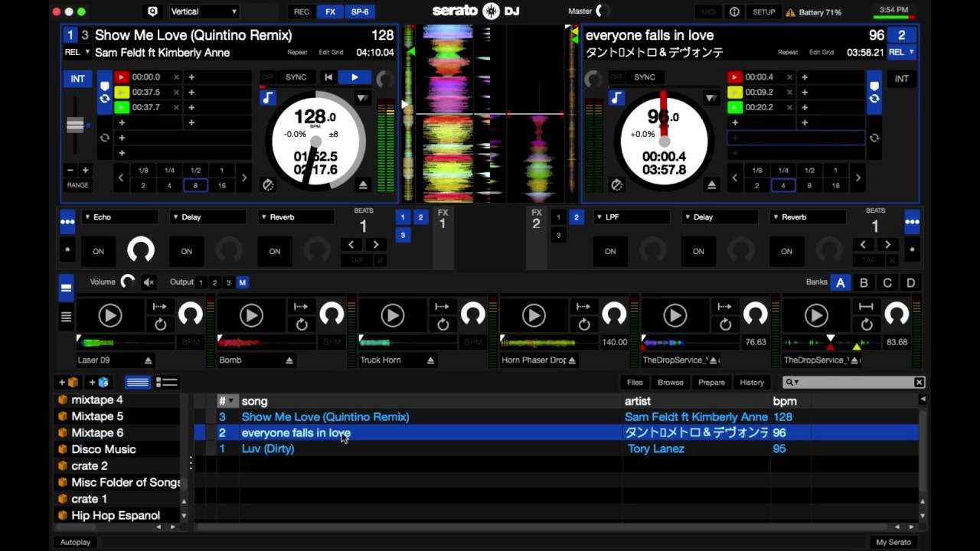Turn on Reverb effect in FX 1
980x551 pixels.
(x=275, y=251)
